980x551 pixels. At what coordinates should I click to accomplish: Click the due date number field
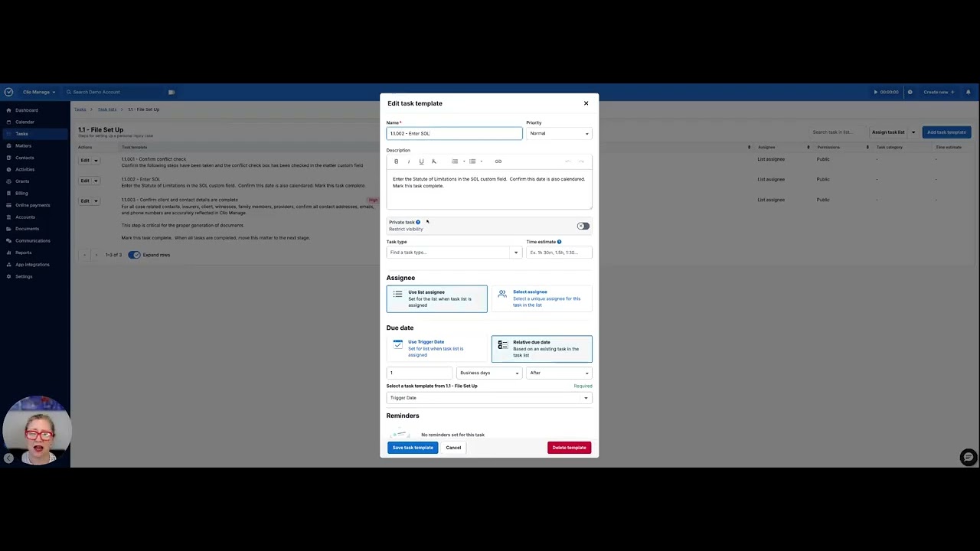coord(420,373)
